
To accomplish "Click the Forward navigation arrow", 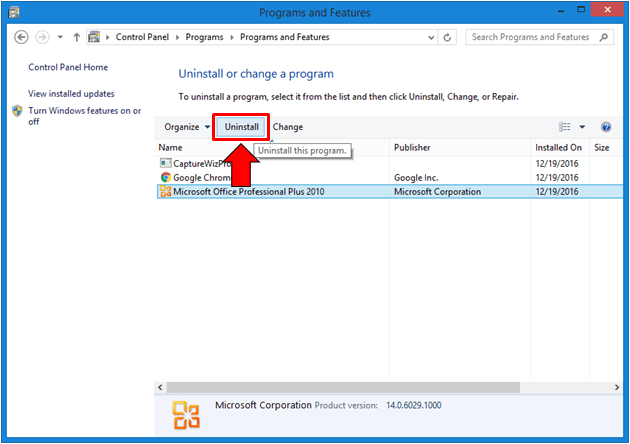I will click(42, 37).
